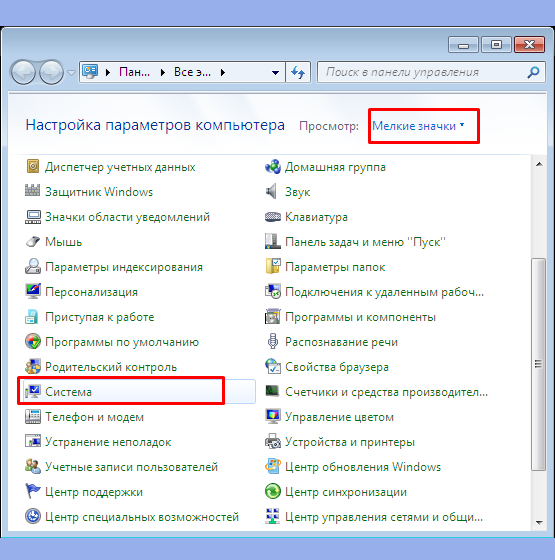Click the Пан... breadcrumb segment
The height and width of the screenshot is (560, 555).
(134, 72)
